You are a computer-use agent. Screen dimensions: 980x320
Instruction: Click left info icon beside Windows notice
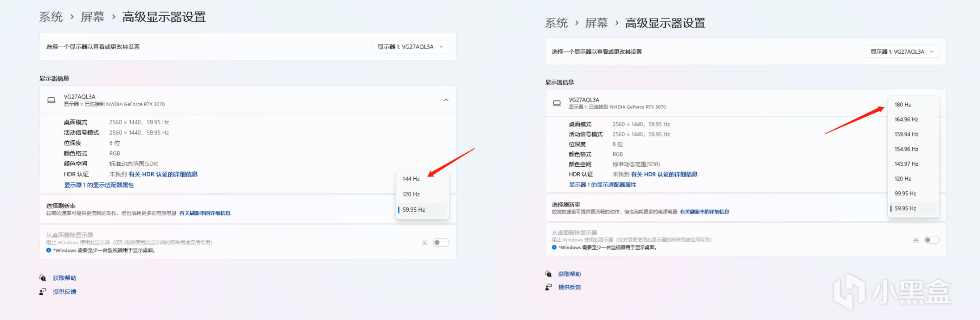pos(49,251)
